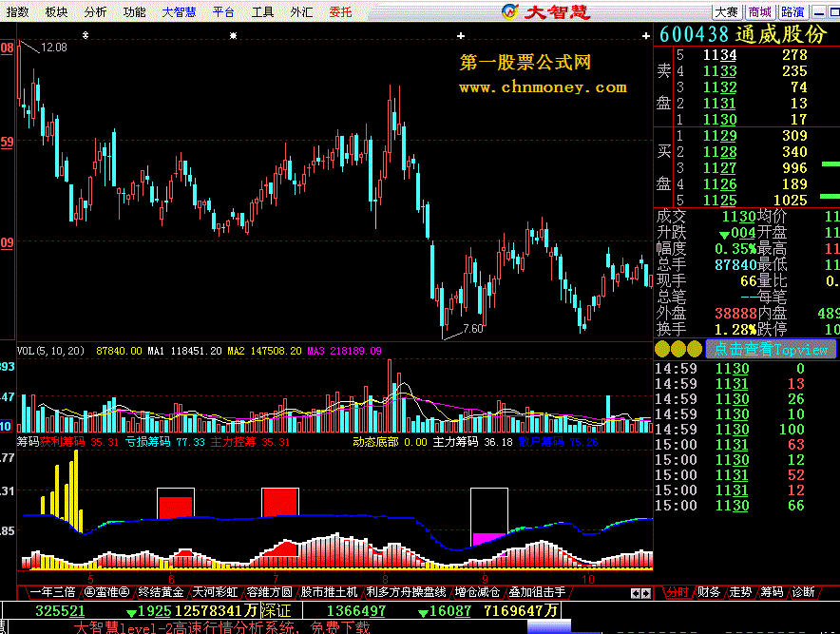This screenshot has width=840, height=634.
Task: Click the asterisk event marker above chart
Action: (x=233, y=35)
